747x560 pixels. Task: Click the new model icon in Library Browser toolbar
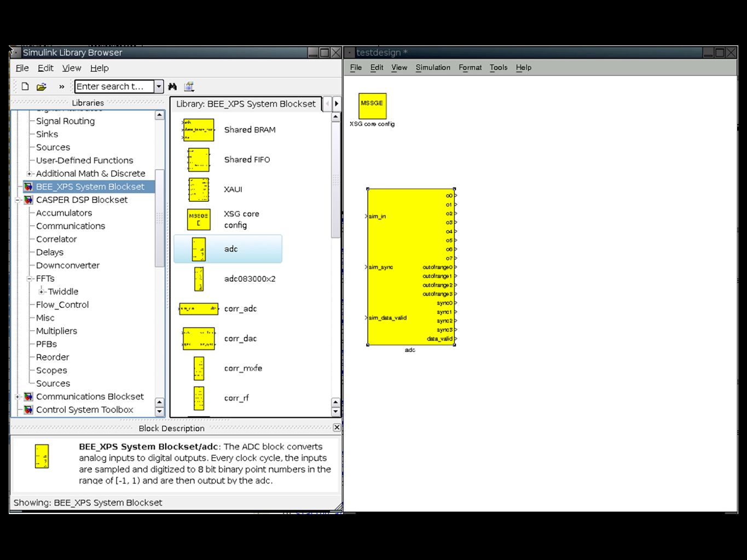pyautogui.click(x=25, y=86)
